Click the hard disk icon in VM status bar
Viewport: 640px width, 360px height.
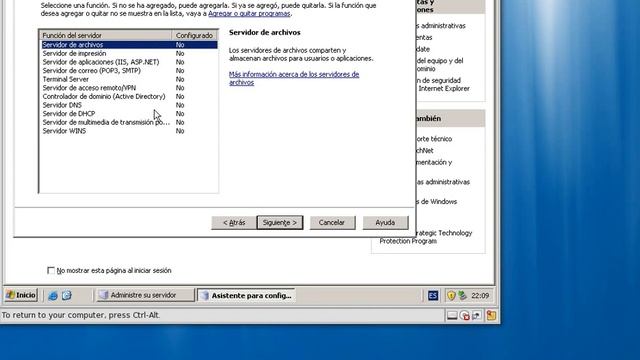[x=452, y=316]
